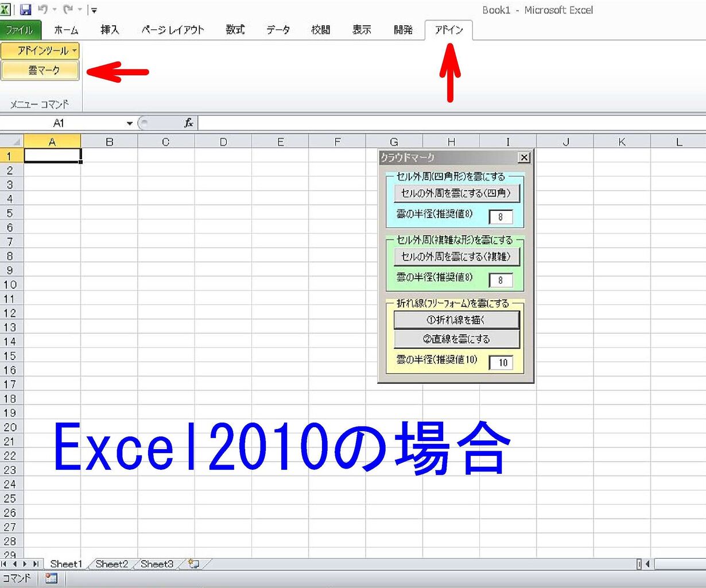The width and height of the screenshot is (706, 588).
Task: Switch to Sheet2 tab
Action: click(112, 564)
